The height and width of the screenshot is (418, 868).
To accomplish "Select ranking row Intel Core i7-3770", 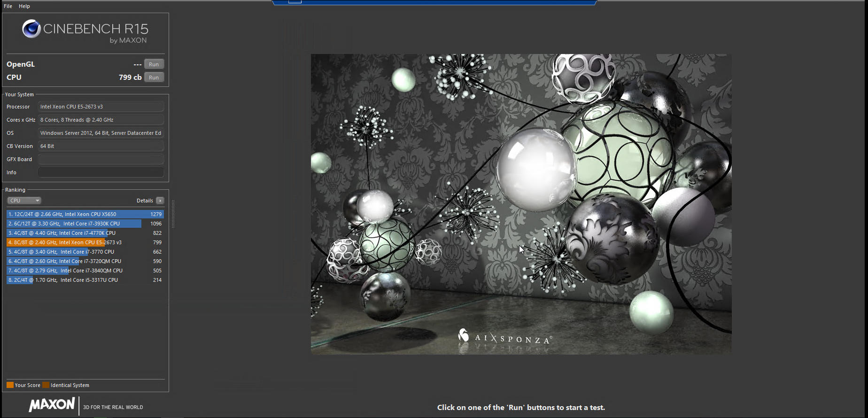I will click(x=85, y=252).
